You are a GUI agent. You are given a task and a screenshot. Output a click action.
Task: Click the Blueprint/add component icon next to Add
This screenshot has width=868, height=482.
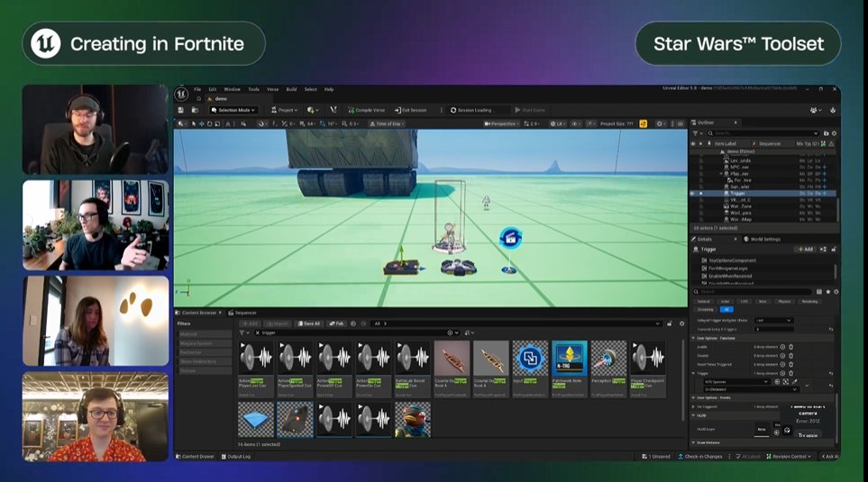pos(823,249)
